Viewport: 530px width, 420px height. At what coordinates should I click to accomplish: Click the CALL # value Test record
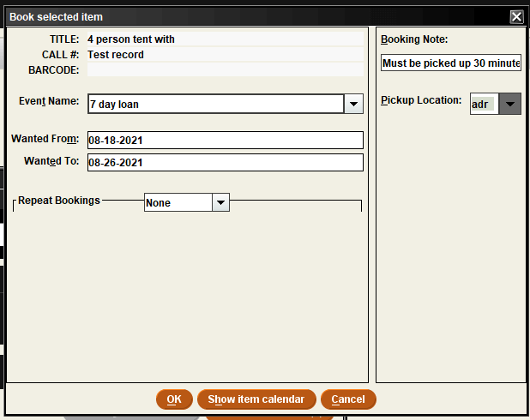click(226, 54)
